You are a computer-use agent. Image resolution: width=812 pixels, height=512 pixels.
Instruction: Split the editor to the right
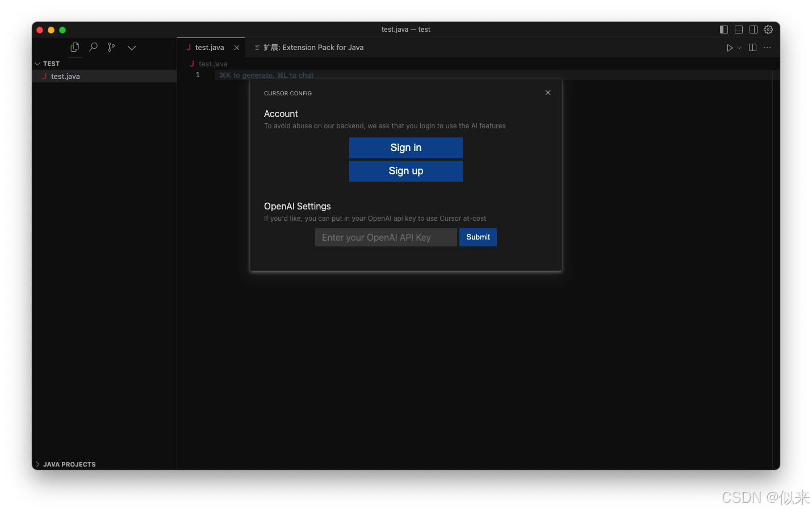point(752,48)
